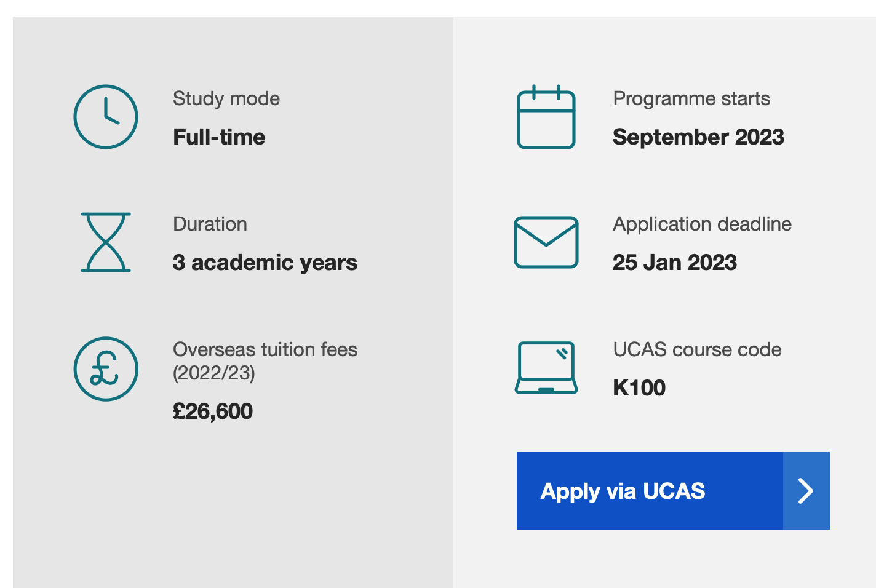
Task: Click the hourglass Duration icon
Action: tap(106, 242)
